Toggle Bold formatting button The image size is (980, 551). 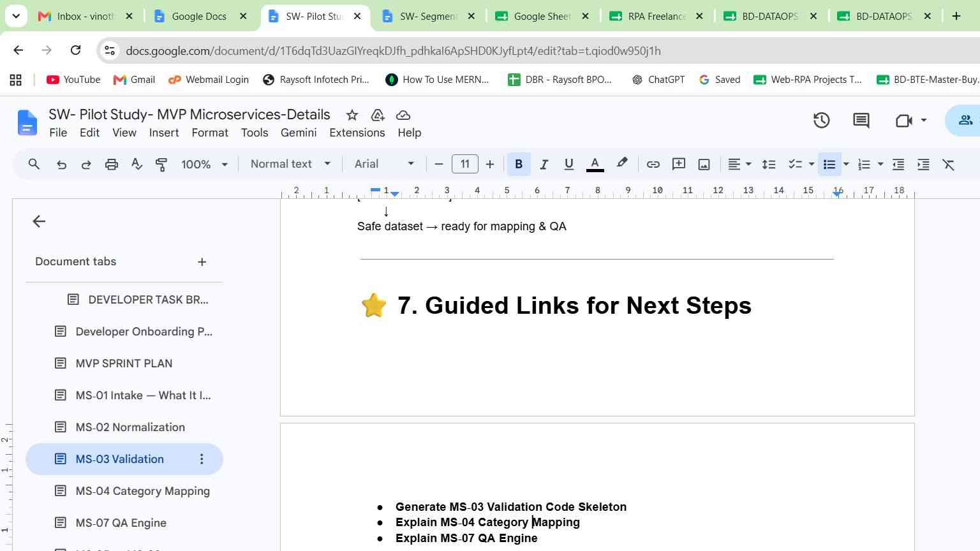point(519,165)
